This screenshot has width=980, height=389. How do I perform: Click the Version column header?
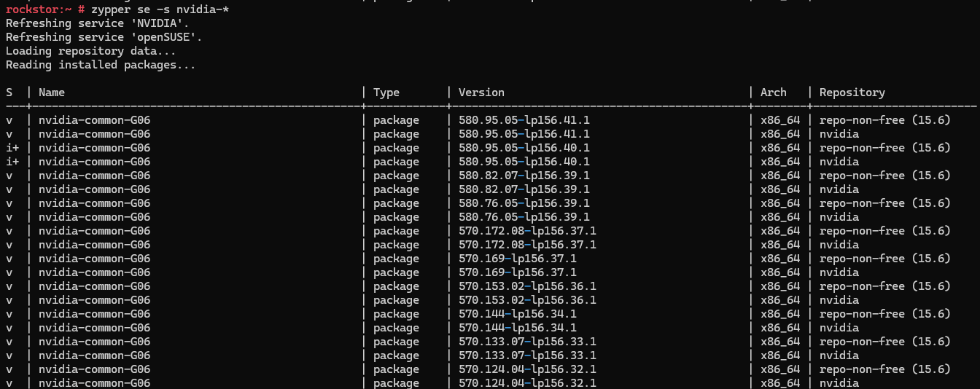click(x=481, y=93)
